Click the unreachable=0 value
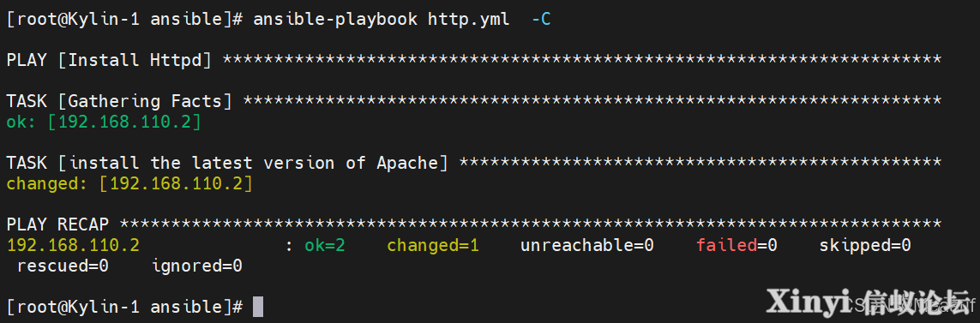The image size is (980, 323). [586, 245]
